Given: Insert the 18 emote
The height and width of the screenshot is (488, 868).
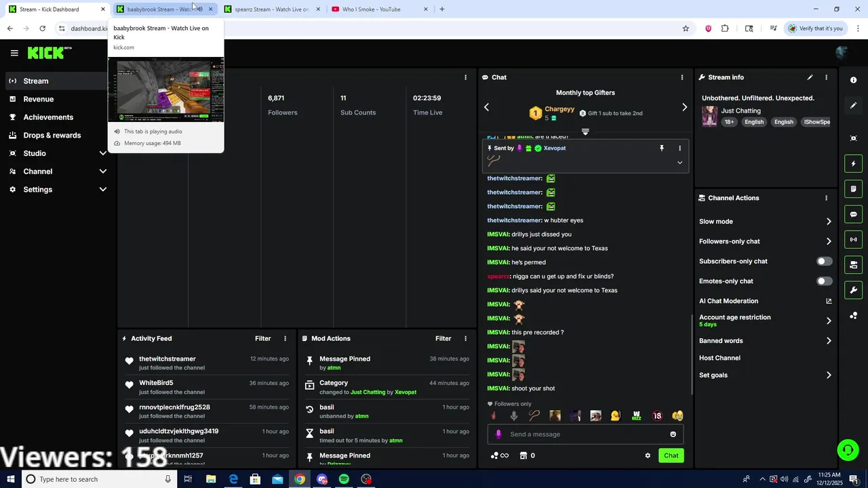Looking at the screenshot, I should pos(656,416).
